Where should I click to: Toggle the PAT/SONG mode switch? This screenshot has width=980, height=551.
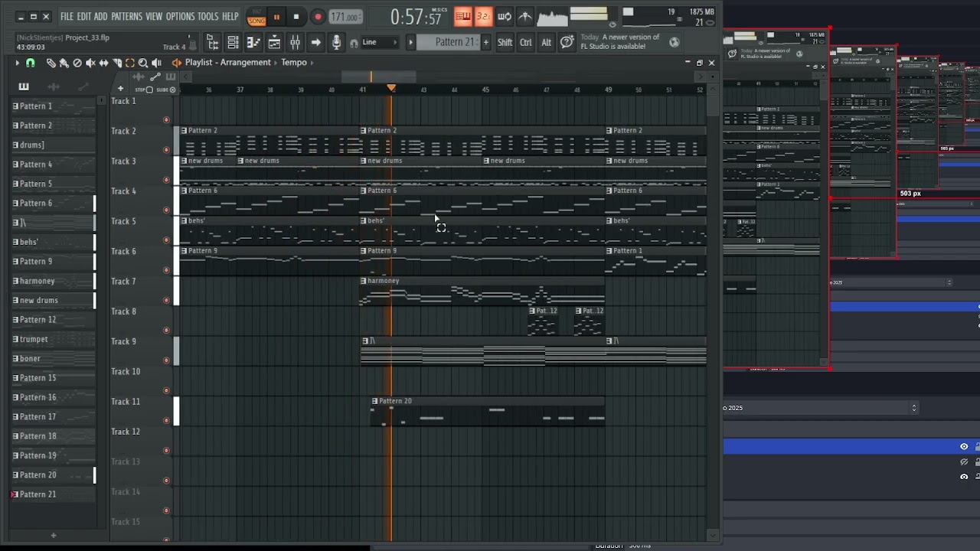click(x=256, y=17)
